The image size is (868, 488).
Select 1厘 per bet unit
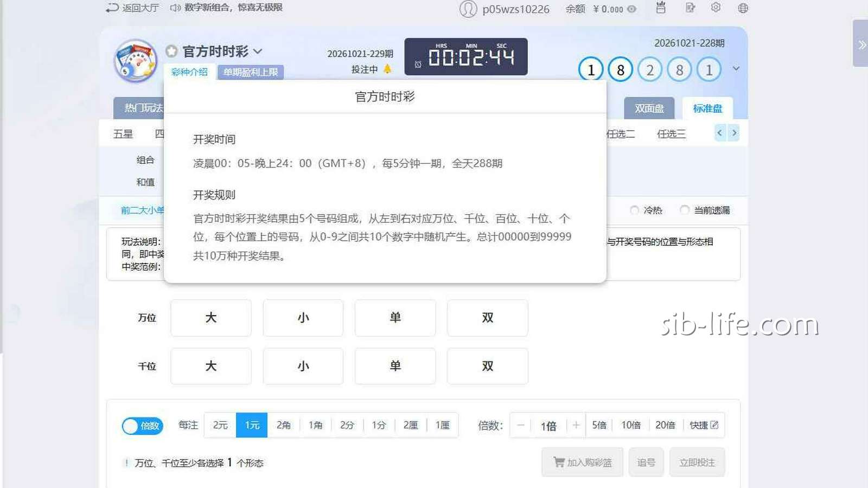443,425
